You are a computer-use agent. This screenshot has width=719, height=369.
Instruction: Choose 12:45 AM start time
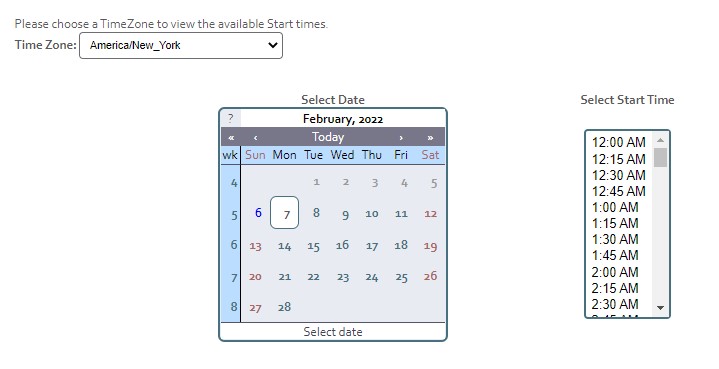[619, 191]
